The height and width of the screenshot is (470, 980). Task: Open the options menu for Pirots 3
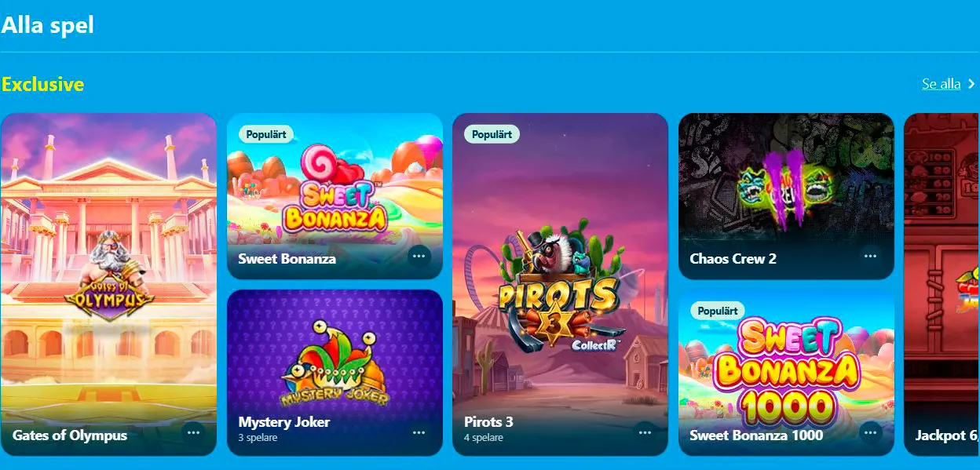[645, 433]
